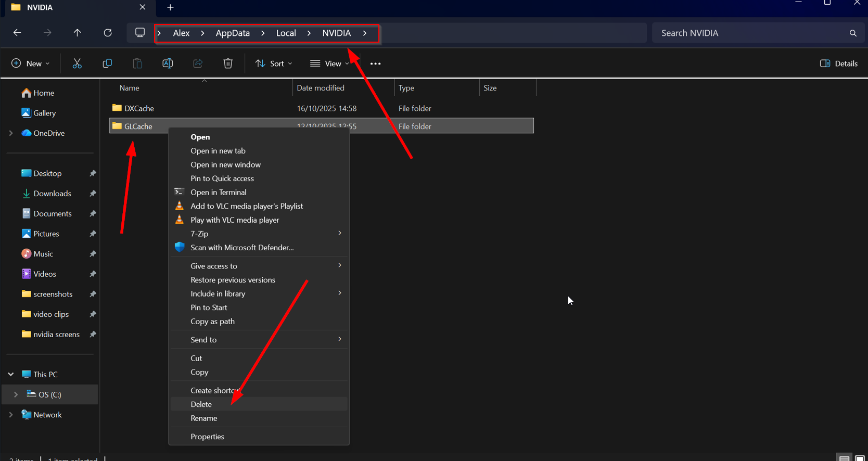Click the Copy icon in toolbar
Image resolution: width=868 pixels, height=461 pixels.
107,63
